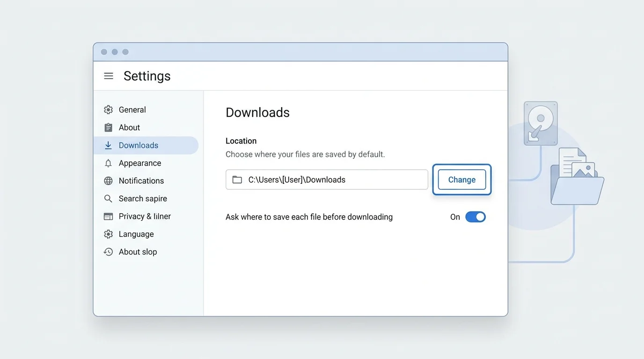Screen dimensions: 644x359
Task: Click the 'On' status text
Action: (x=455, y=217)
